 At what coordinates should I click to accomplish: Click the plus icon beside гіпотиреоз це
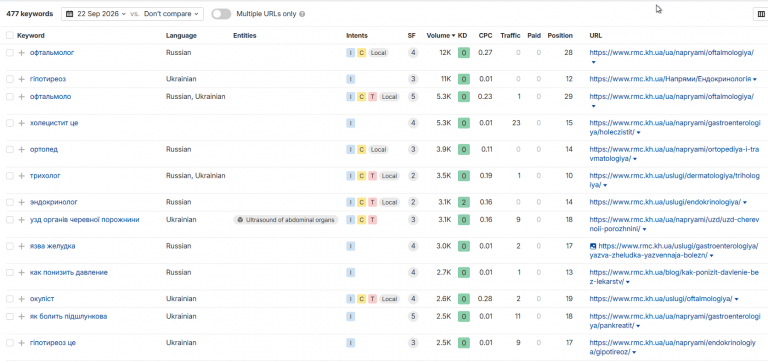point(22,343)
